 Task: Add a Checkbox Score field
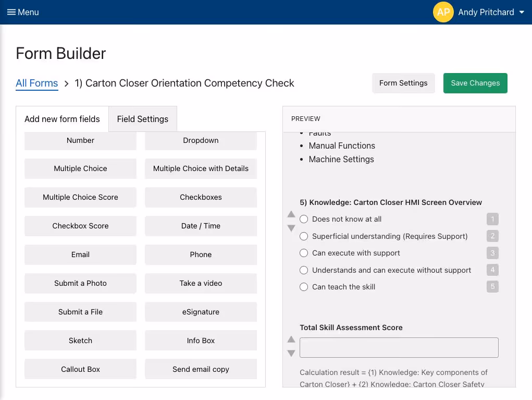80,226
